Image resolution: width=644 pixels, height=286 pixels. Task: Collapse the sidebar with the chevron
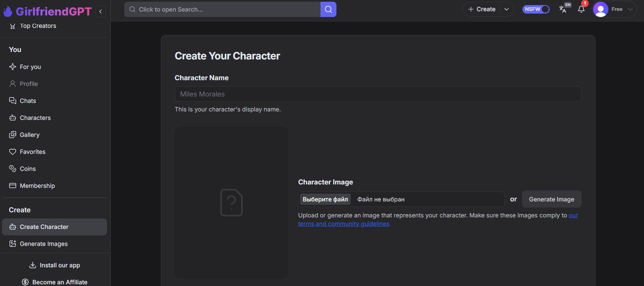[x=100, y=12]
